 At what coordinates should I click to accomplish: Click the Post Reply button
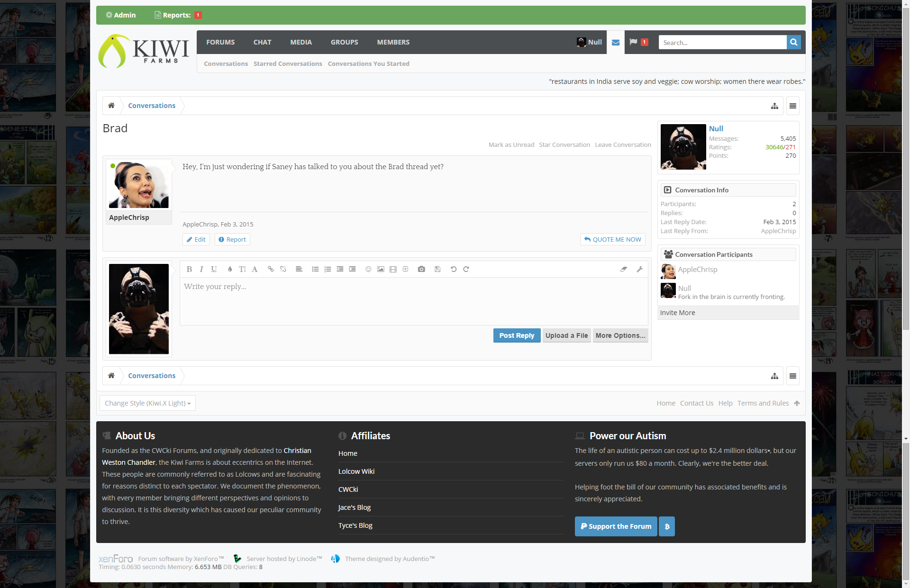click(x=517, y=335)
